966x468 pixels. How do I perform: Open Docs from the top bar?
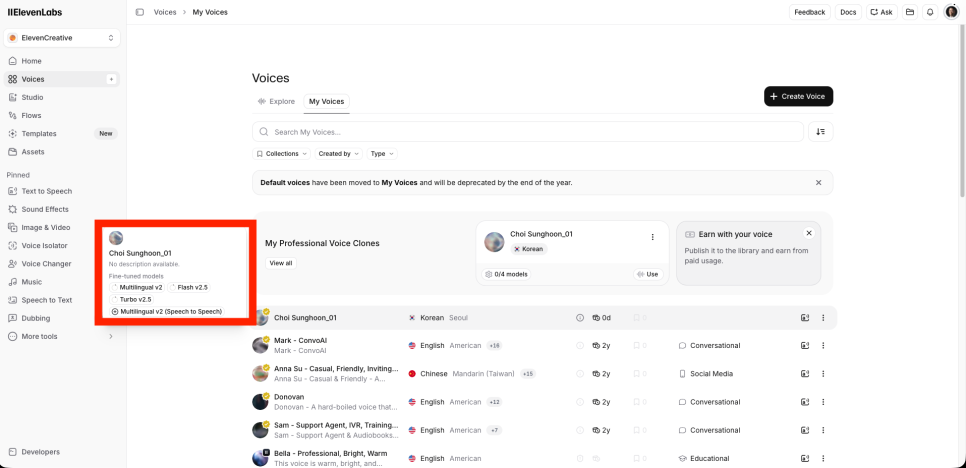[x=848, y=12]
